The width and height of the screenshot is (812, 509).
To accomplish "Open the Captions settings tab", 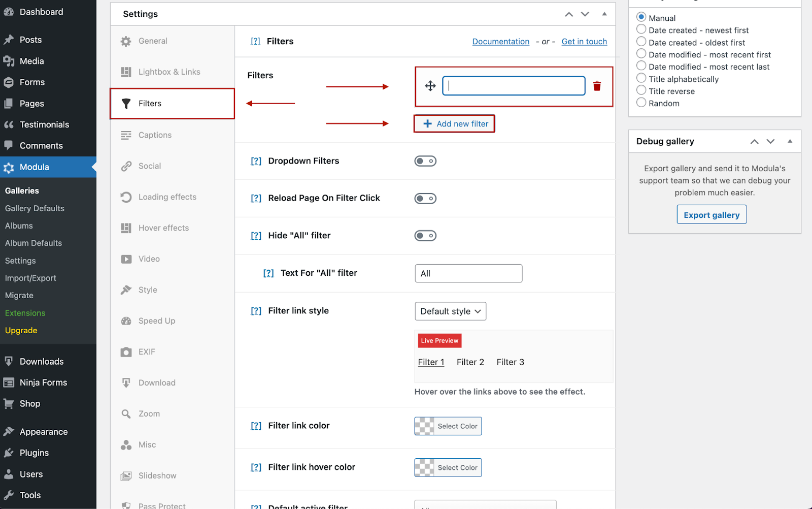I will click(173, 135).
